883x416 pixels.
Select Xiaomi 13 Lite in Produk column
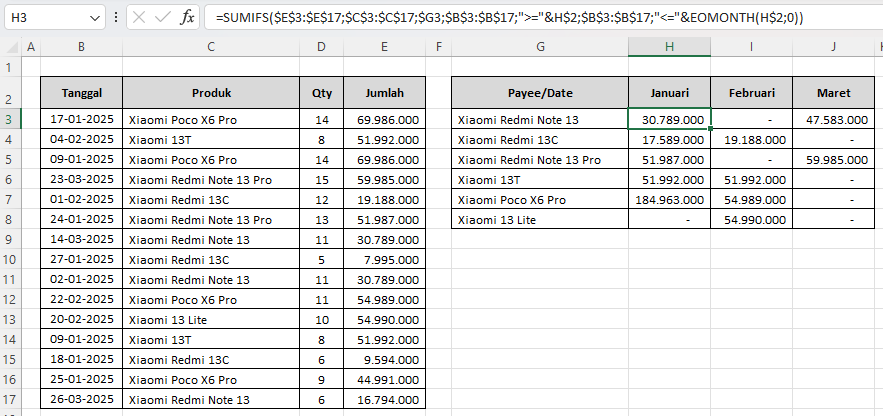pyautogui.click(x=211, y=320)
